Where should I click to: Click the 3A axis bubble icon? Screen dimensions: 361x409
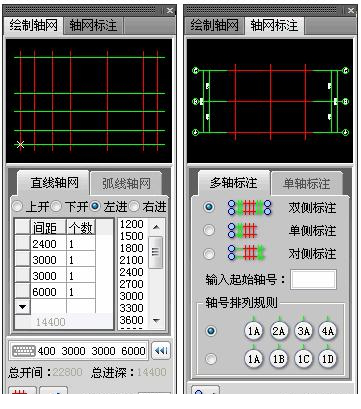(x=303, y=331)
